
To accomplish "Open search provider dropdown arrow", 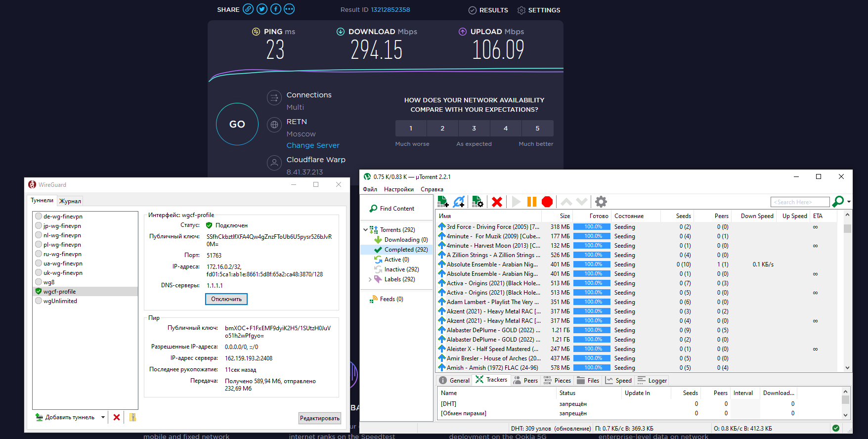I will [x=849, y=202].
